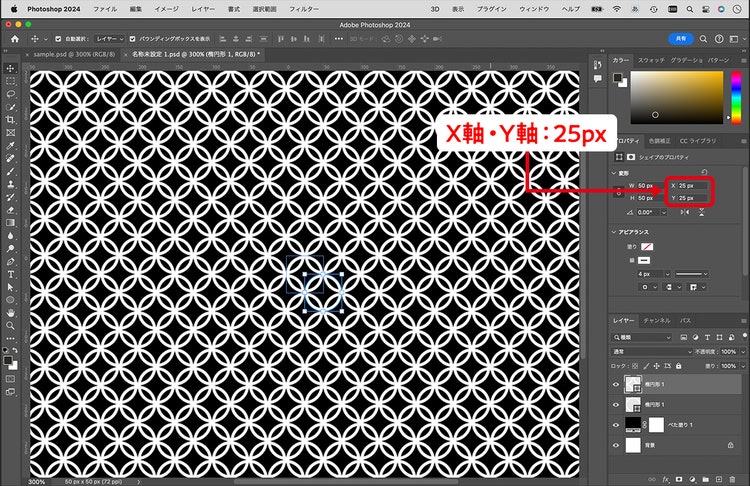Click flip vertical icon in Properties
This screenshot has height=486, width=750.
(x=701, y=212)
